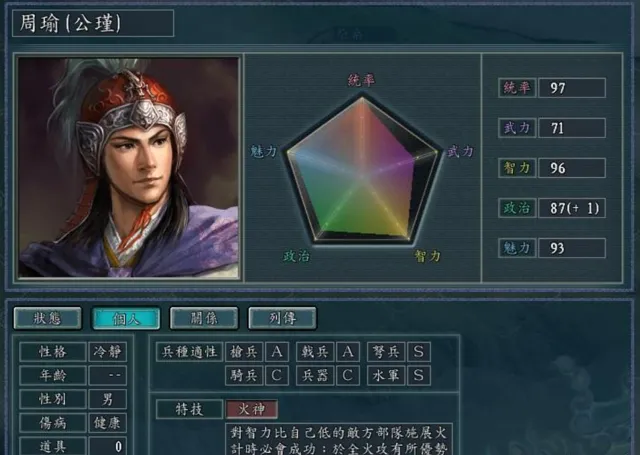The width and height of the screenshot is (640, 455).
Task: Click the pentagon ability radar chart
Action: 362,169
